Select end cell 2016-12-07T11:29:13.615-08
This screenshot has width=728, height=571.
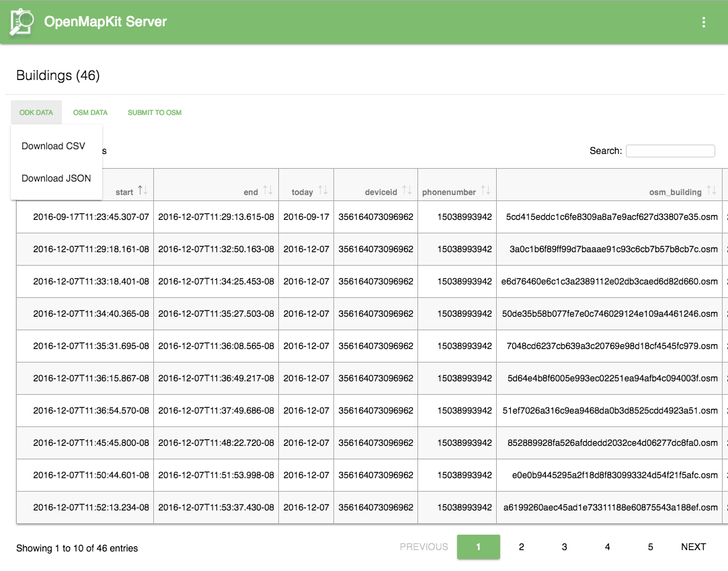click(216, 217)
